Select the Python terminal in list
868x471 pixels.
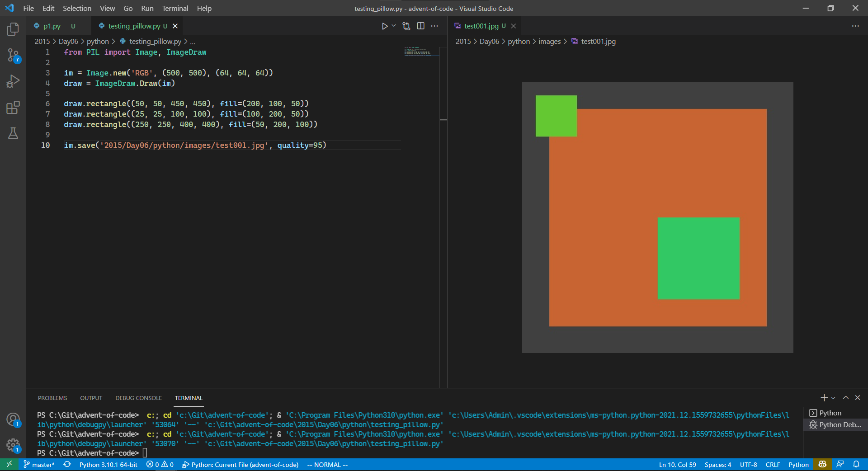point(835,413)
